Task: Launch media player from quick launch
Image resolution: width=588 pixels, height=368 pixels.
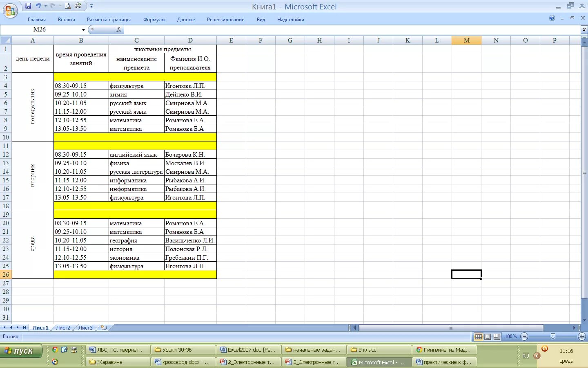Action: [x=55, y=362]
